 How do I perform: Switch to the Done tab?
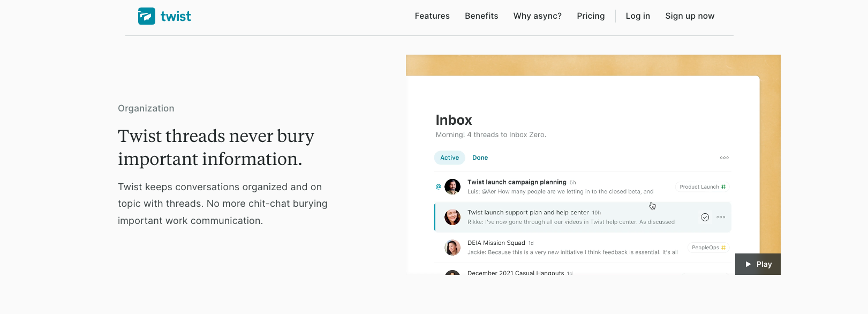click(480, 158)
